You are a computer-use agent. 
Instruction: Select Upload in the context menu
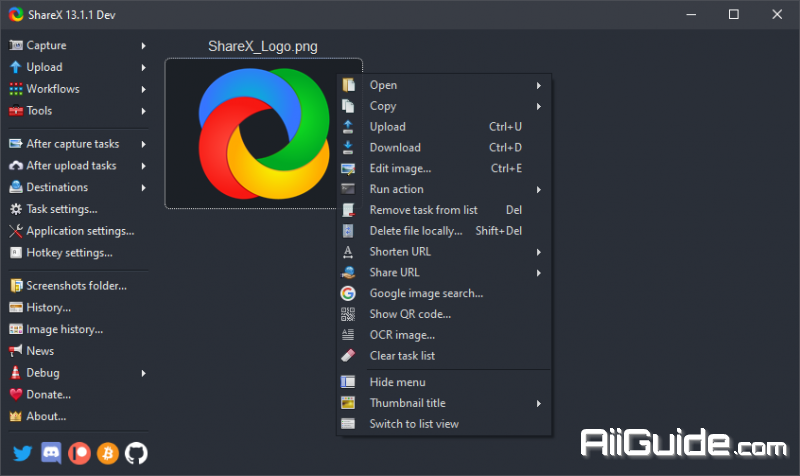click(x=444, y=127)
